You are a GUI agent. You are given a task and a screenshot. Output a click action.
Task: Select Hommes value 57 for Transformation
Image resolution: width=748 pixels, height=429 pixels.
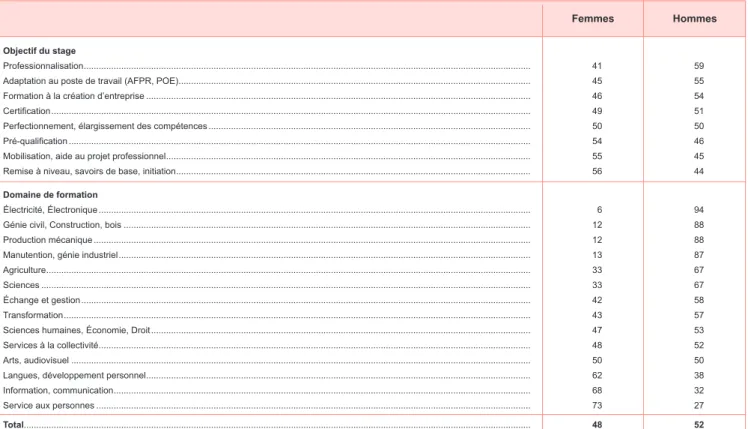[699, 315]
